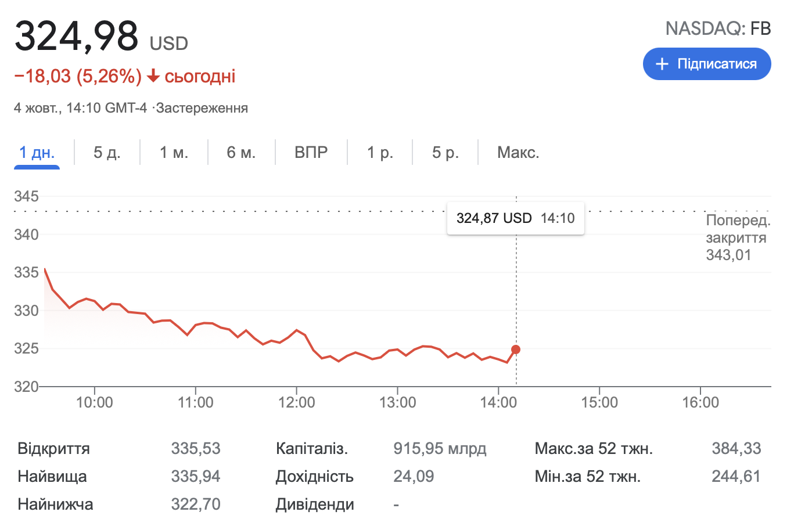
Task: Select the 1 дн. tab
Action: (37, 153)
